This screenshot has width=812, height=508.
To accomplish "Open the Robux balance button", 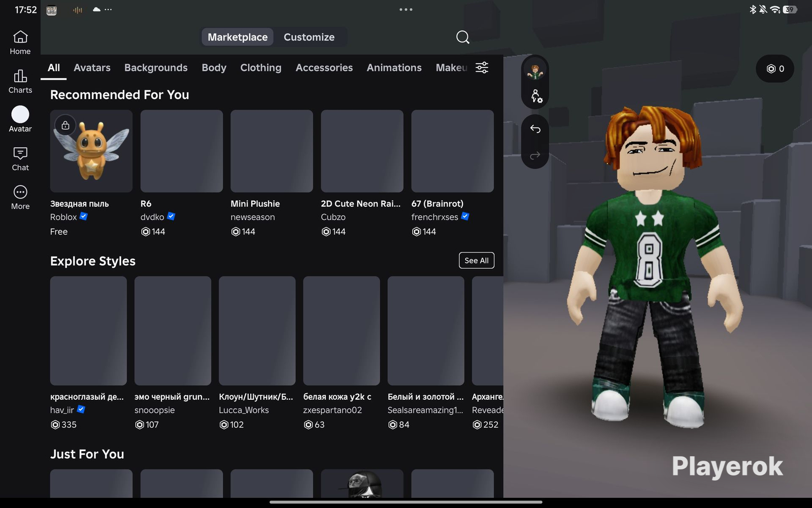I will 775,69.
